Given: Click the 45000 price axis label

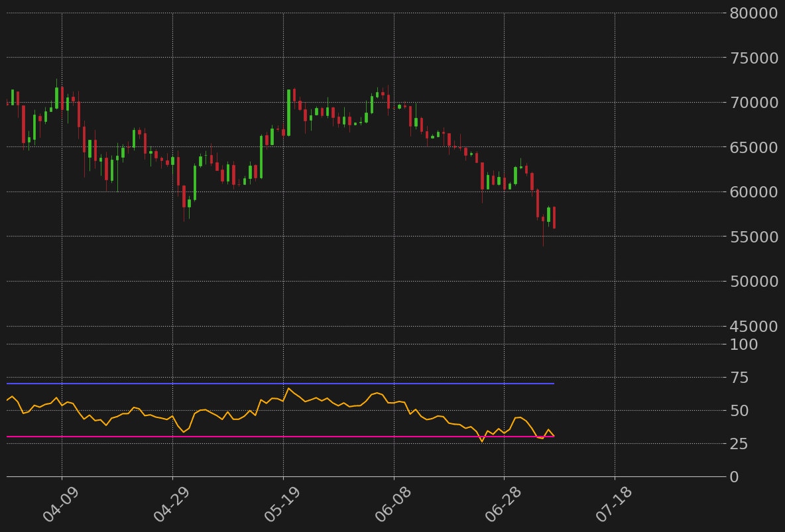Looking at the screenshot, I should 754,326.
